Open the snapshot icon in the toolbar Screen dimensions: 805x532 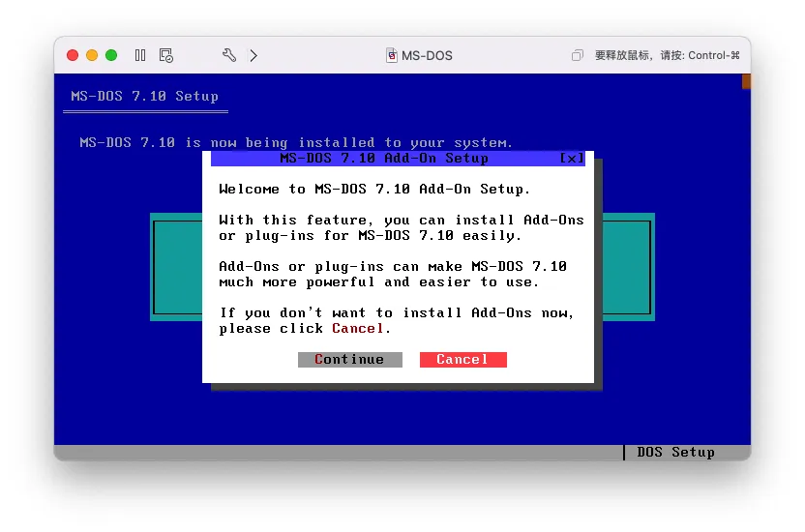[x=165, y=55]
